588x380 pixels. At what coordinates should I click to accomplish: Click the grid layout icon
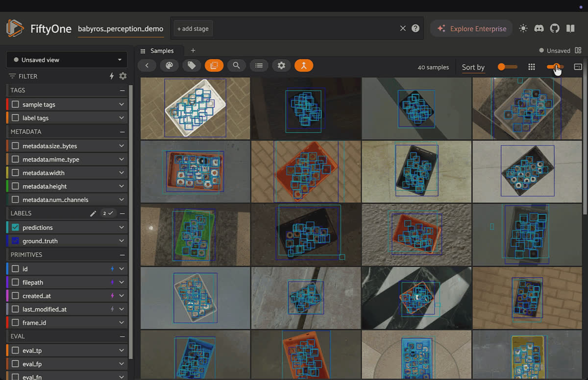click(x=532, y=67)
